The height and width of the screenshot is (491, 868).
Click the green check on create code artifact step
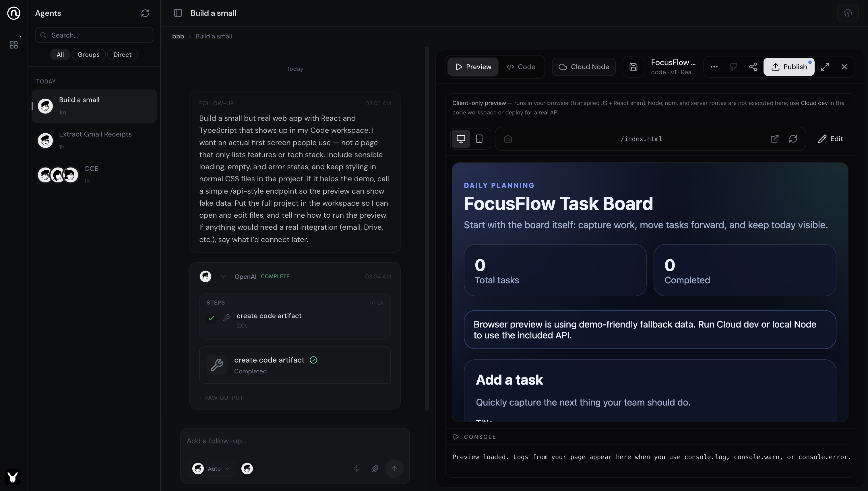(211, 318)
